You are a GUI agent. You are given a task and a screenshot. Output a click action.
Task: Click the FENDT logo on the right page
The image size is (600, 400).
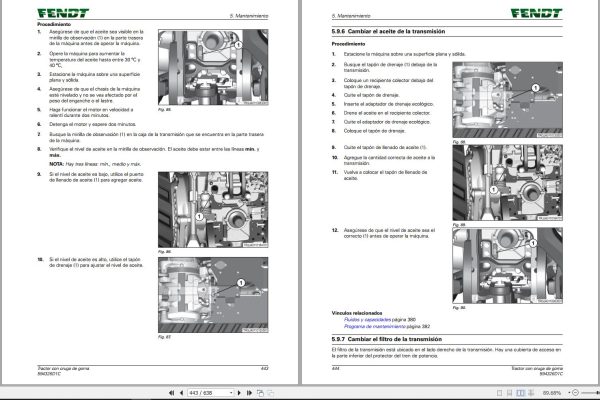536,13
